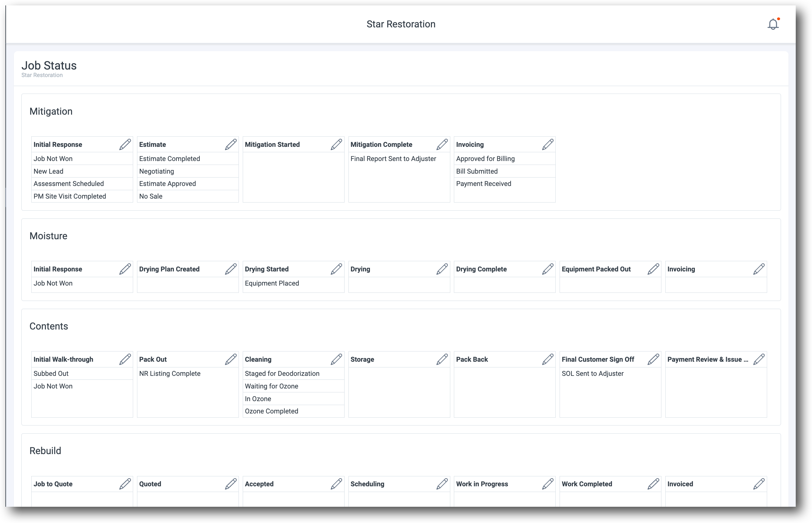Edit the Payment Review & Issue column
The width and height of the screenshot is (812, 523).
[x=759, y=359]
